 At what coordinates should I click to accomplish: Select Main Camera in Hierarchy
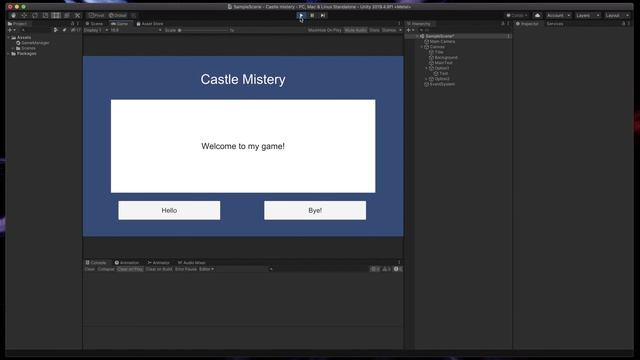point(440,42)
